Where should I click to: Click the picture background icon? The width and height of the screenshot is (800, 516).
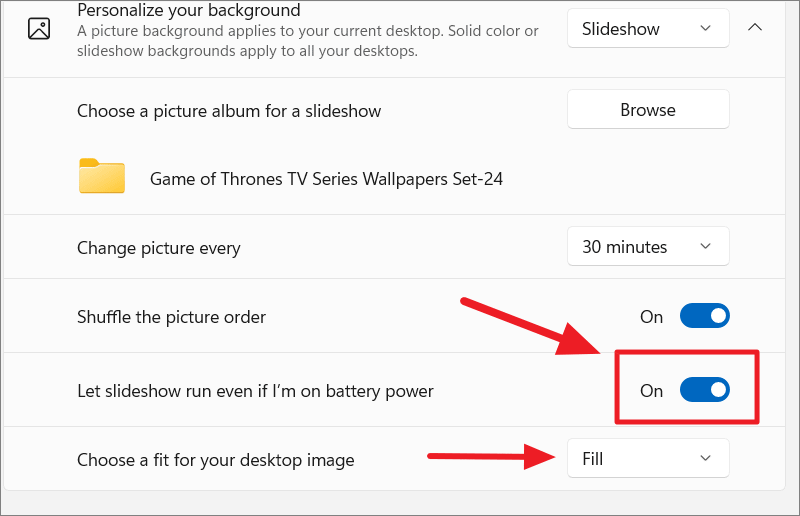click(39, 29)
